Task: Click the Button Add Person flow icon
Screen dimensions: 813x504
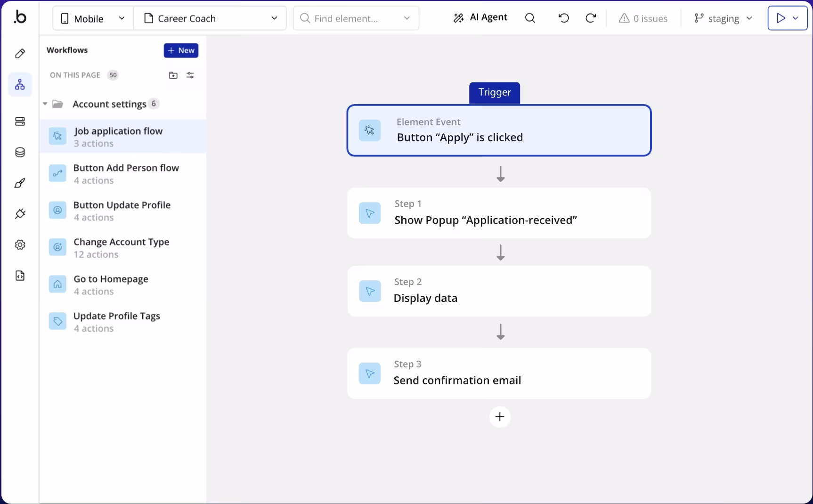Action: pyautogui.click(x=57, y=173)
